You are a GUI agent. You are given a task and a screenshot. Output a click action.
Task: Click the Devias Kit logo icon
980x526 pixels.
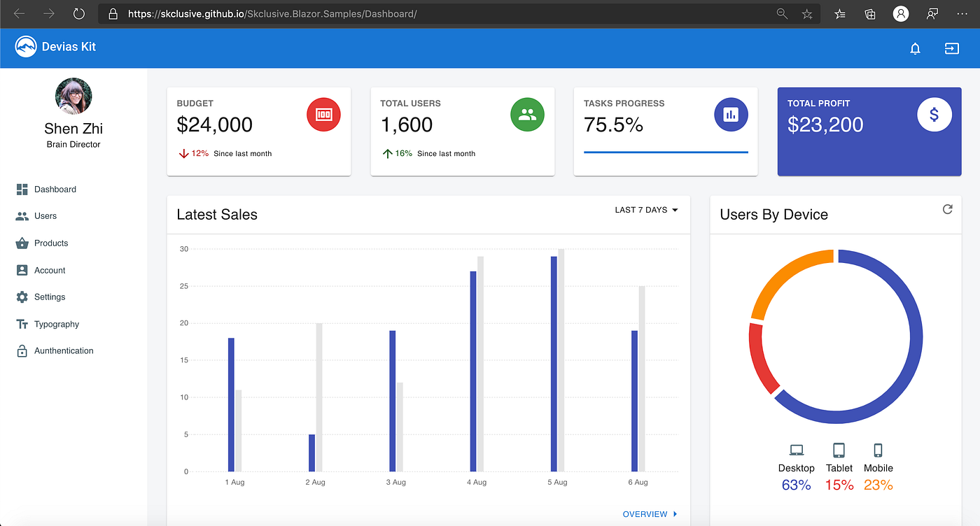coord(25,48)
